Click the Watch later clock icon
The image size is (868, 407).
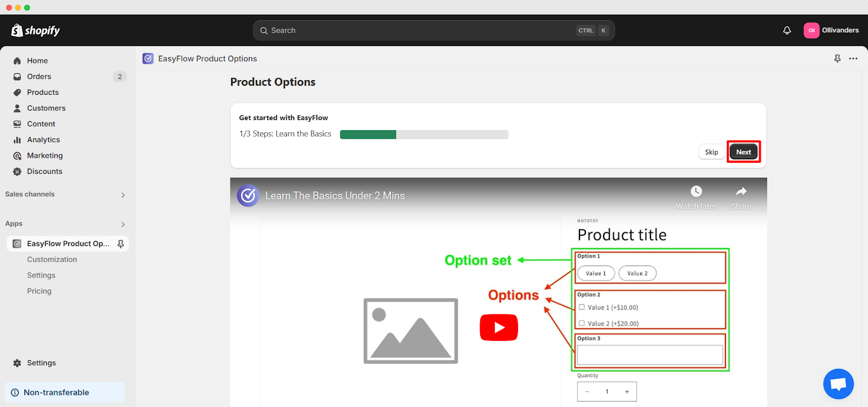[x=696, y=191]
